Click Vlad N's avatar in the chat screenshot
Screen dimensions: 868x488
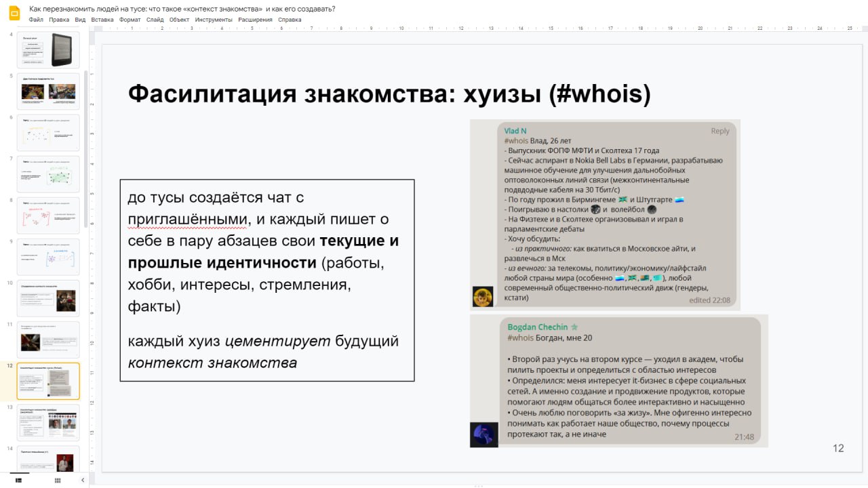(x=483, y=297)
